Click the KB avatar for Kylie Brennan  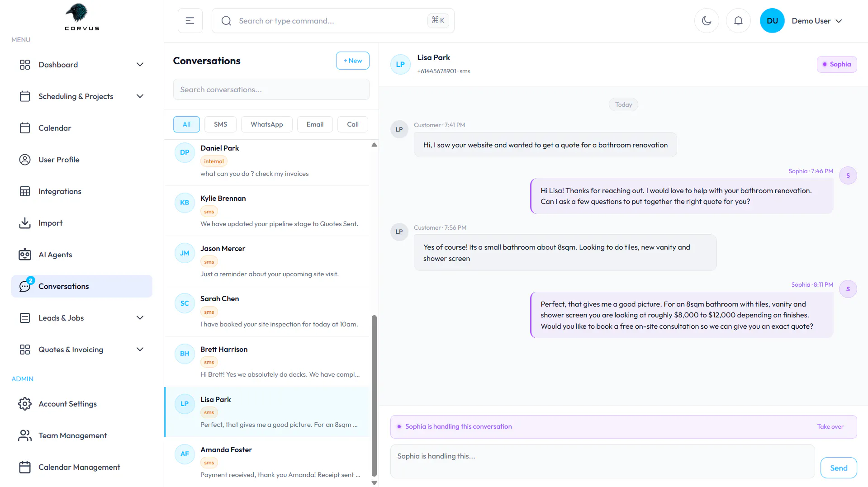pyautogui.click(x=185, y=203)
